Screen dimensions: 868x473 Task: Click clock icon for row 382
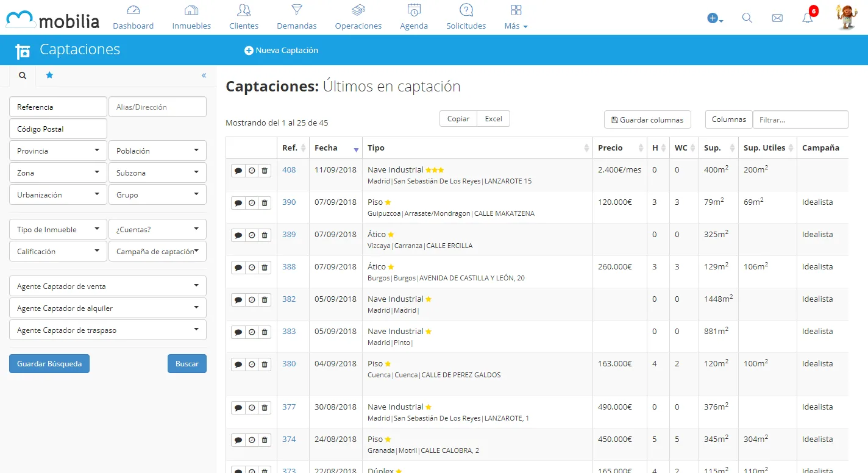click(x=252, y=300)
